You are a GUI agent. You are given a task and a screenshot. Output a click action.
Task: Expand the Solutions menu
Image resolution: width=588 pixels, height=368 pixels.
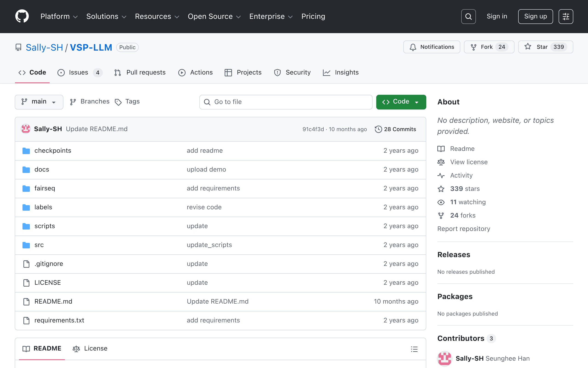pyautogui.click(x=106, y=16)
